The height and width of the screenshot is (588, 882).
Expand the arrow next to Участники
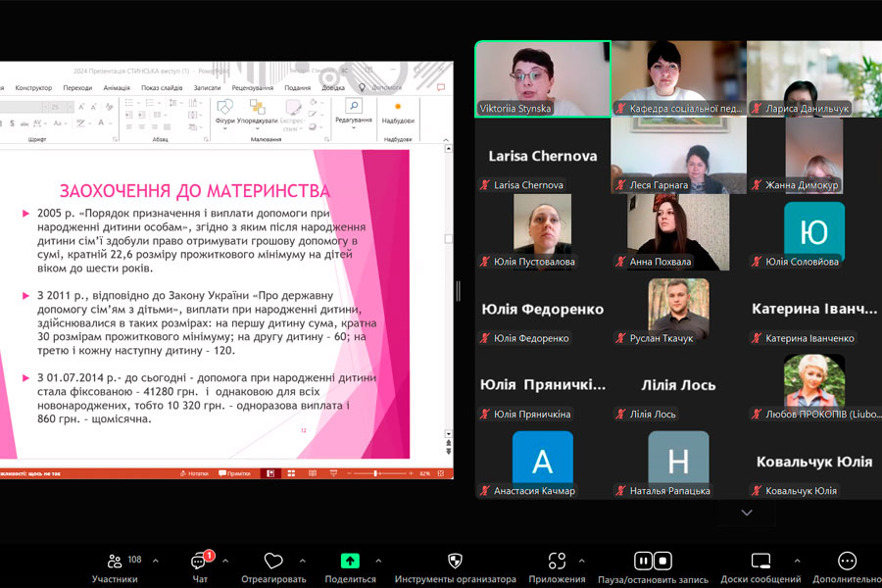pos(157,562)
